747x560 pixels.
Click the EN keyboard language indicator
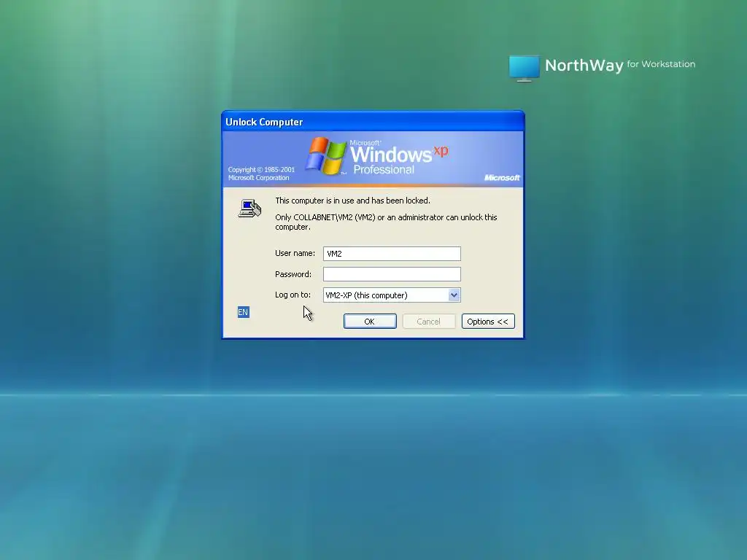point(243,312)
